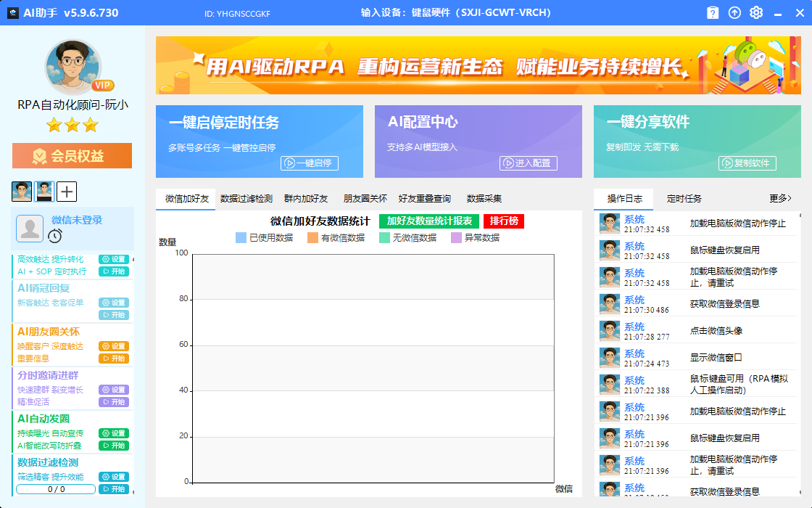Click the 会员权益 membership button
Screen dimensions: 812x508
(x=72, y=155)
